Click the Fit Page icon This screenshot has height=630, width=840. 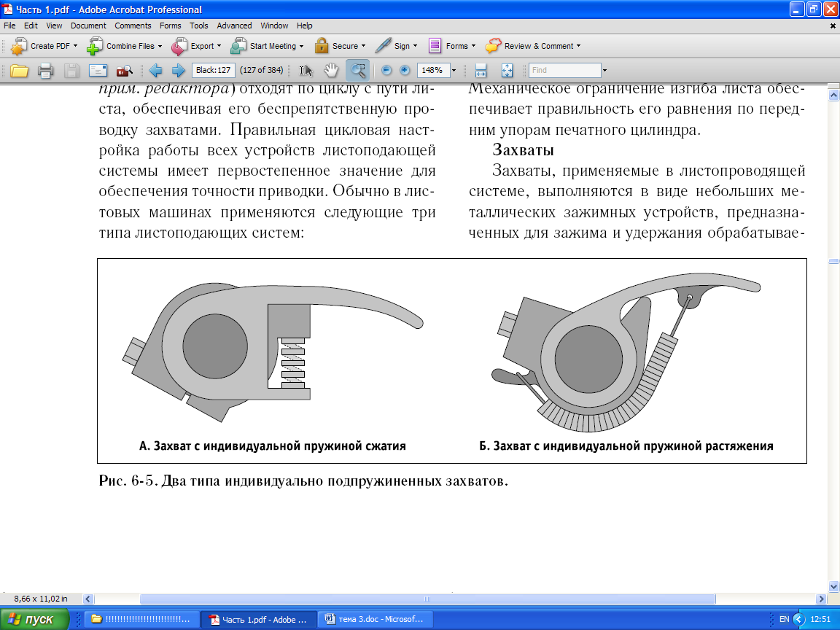click(x=507, y=70)
